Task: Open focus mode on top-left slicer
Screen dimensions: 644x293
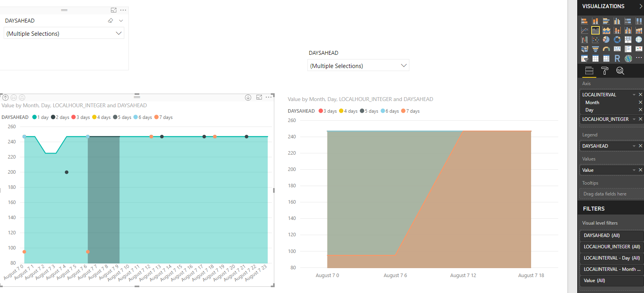Action: [114, 10]
